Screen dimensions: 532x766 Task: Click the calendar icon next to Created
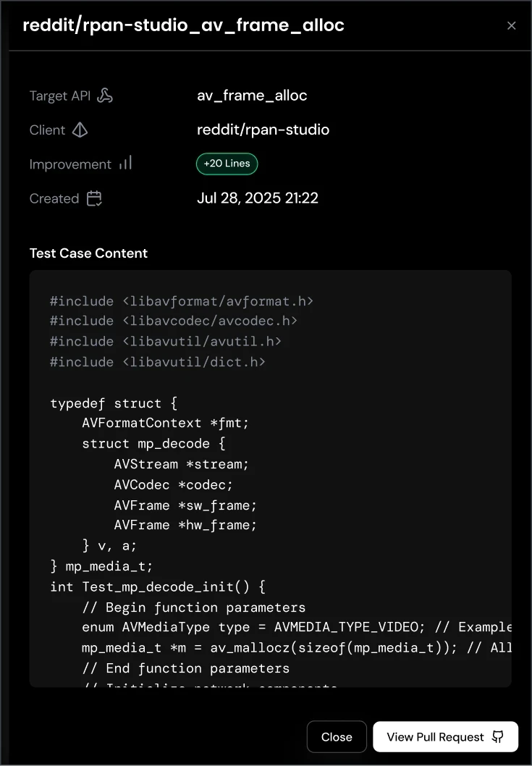94,198
